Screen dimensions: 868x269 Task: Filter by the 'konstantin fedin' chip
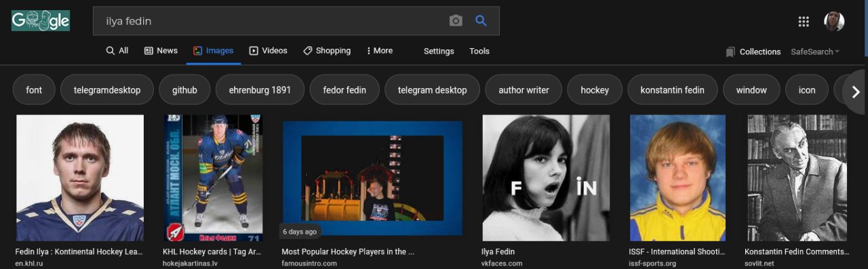coord(672,89)
